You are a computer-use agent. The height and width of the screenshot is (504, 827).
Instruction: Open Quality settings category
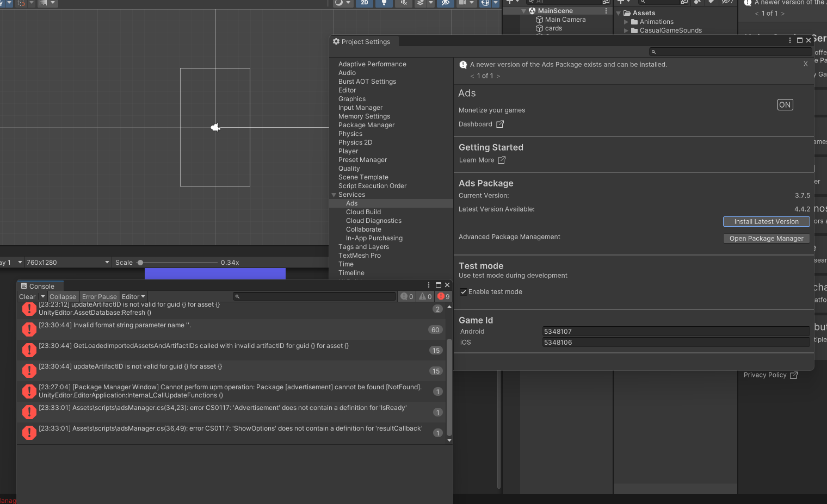[349, 169]
